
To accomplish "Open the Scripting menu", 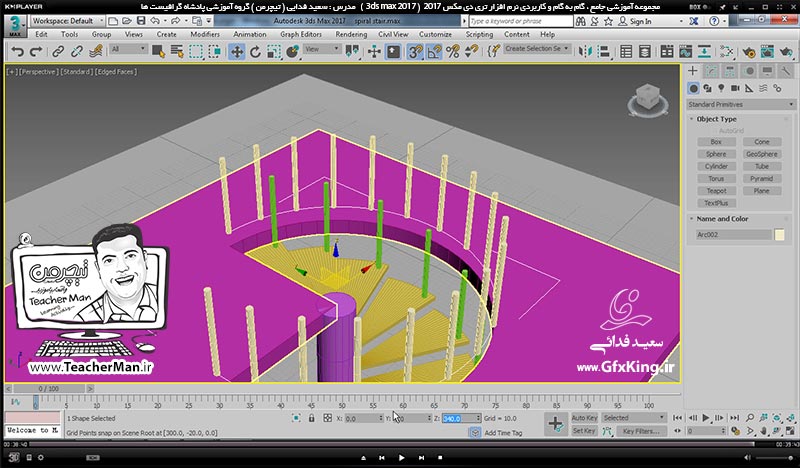I will click(479, 34).
